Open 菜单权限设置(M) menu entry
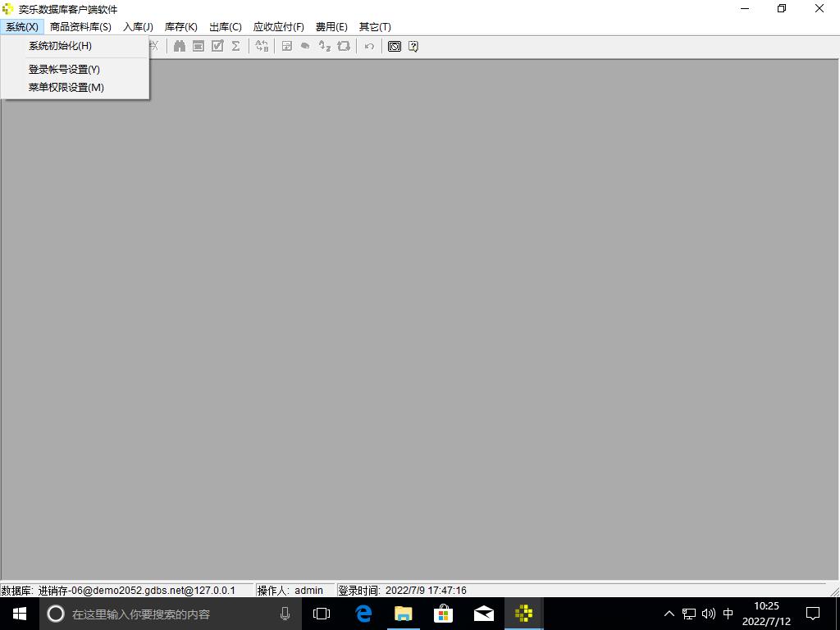The height and width of the screenshot is (630, 840). click(66, 88)
